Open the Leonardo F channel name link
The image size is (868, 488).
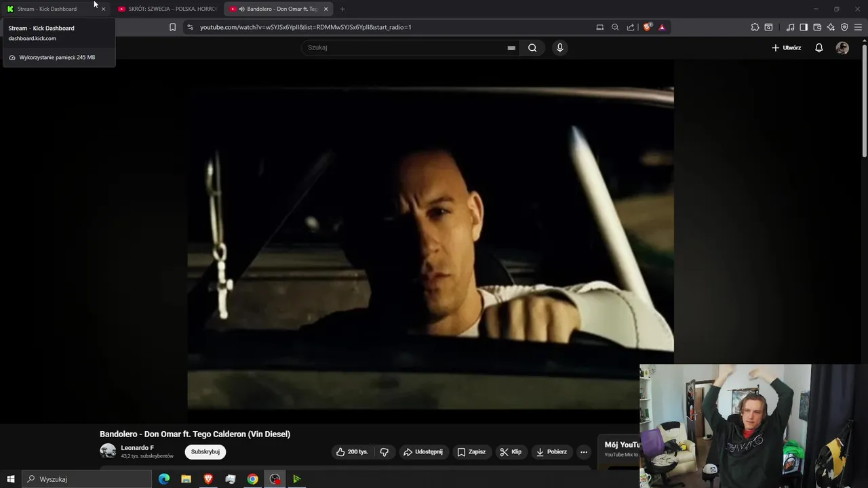tap(137, 448)
